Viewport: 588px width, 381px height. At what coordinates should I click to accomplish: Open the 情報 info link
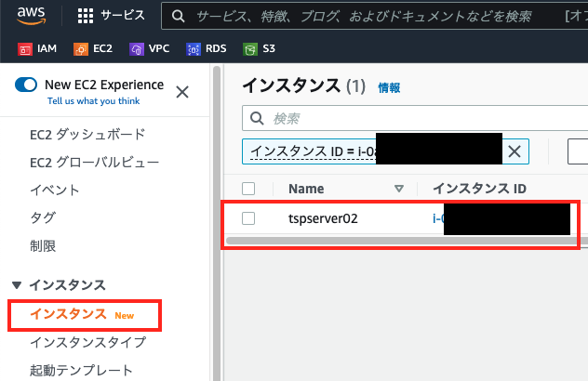(x=389, y=88)
